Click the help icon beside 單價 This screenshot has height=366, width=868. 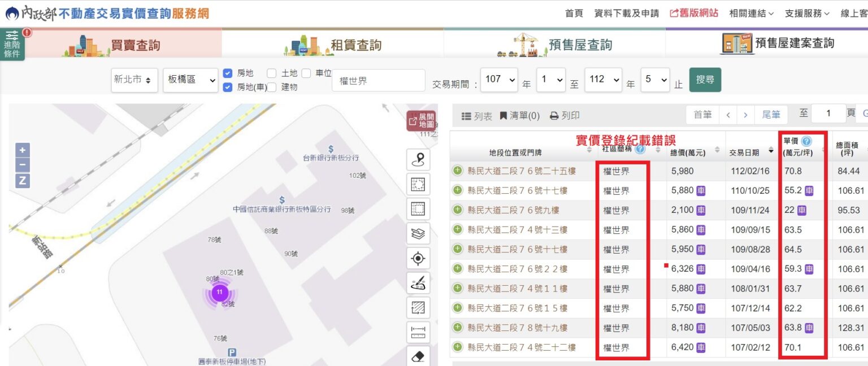(x=806, y=141)
